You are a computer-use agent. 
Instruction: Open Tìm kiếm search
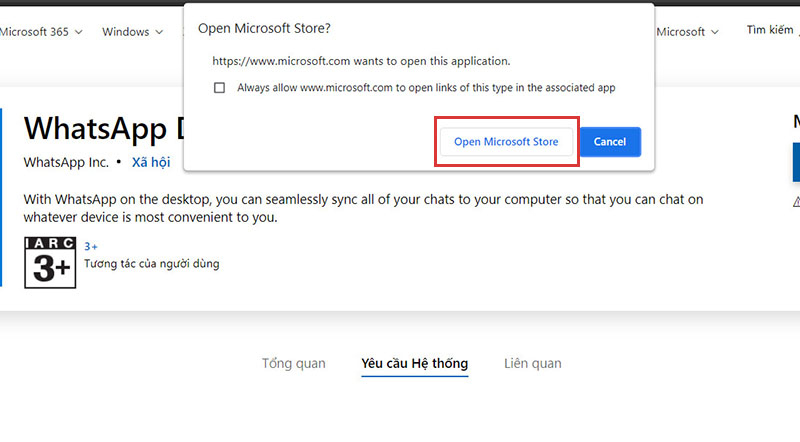[x=771, y=30]
